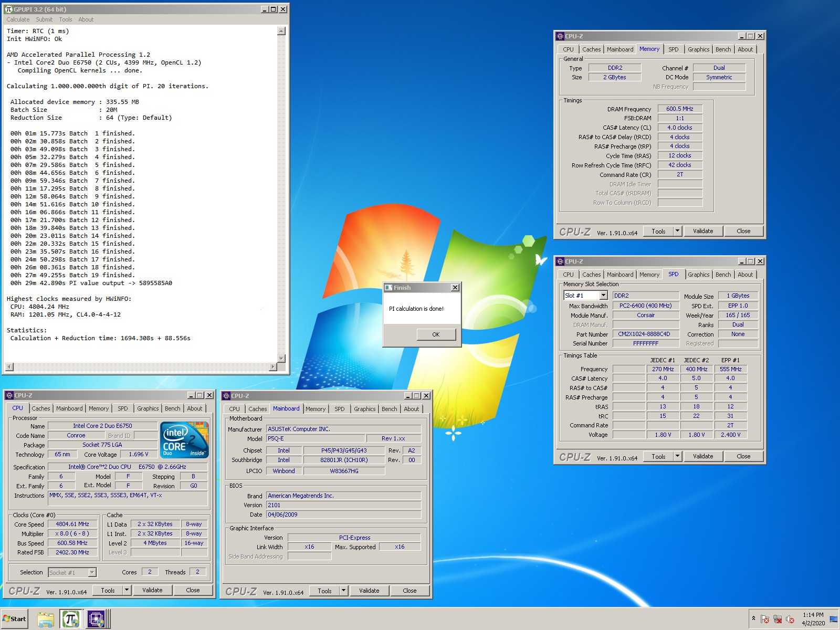Click Validate in CPU-Z Memory window
The height and width of the screenshot is (630, 840).
pos(703,231)
